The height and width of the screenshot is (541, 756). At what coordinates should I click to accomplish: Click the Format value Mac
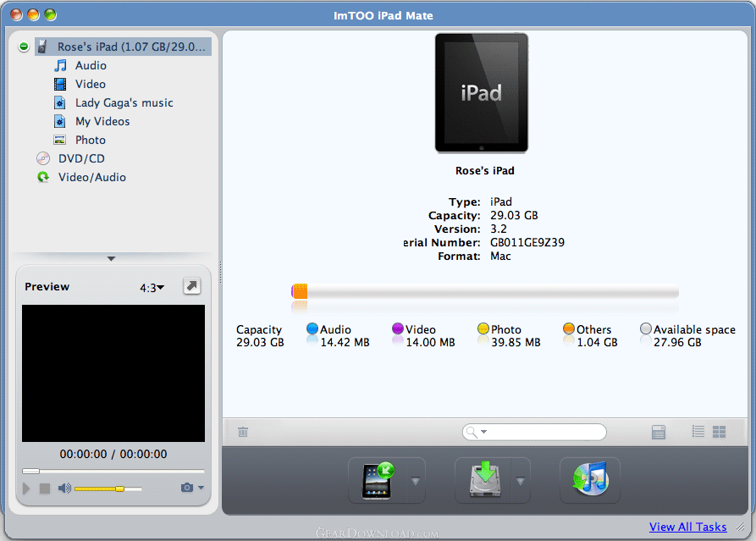coord(500,256)
